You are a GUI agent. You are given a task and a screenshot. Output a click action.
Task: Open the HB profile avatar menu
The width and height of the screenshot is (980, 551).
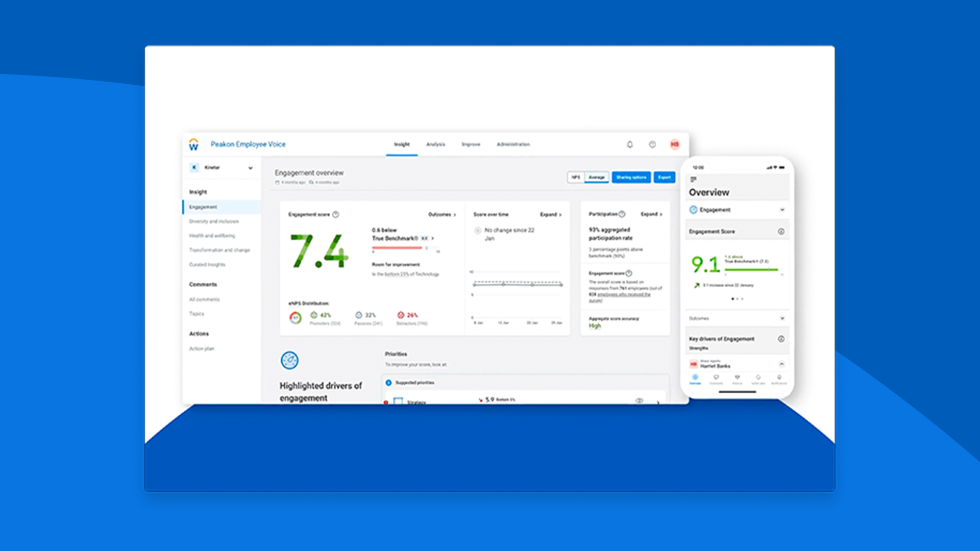[675, 144]
